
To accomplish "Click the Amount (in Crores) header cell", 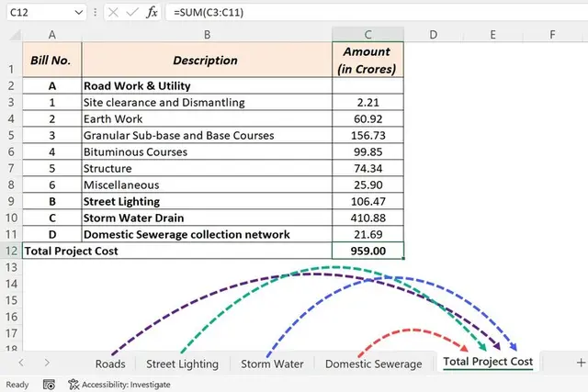I will (x=367, y=60).
